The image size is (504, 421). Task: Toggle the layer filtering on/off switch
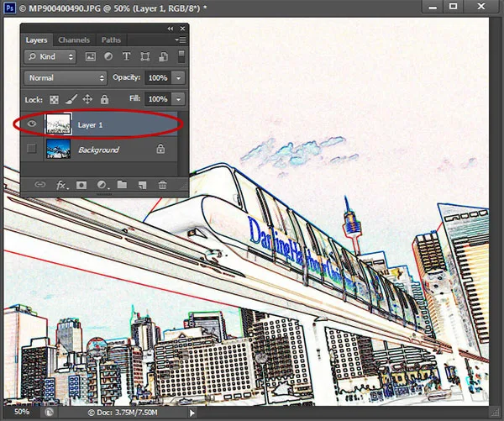coord(181,56)
